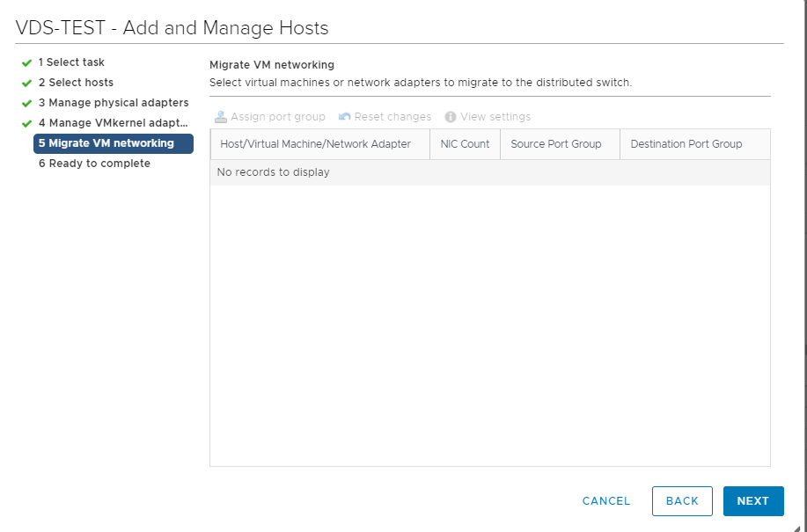Image resolution: width=807 pixels, height=532 pixels.
Task: Click Reset changes label
Action: tap(392, 117)
